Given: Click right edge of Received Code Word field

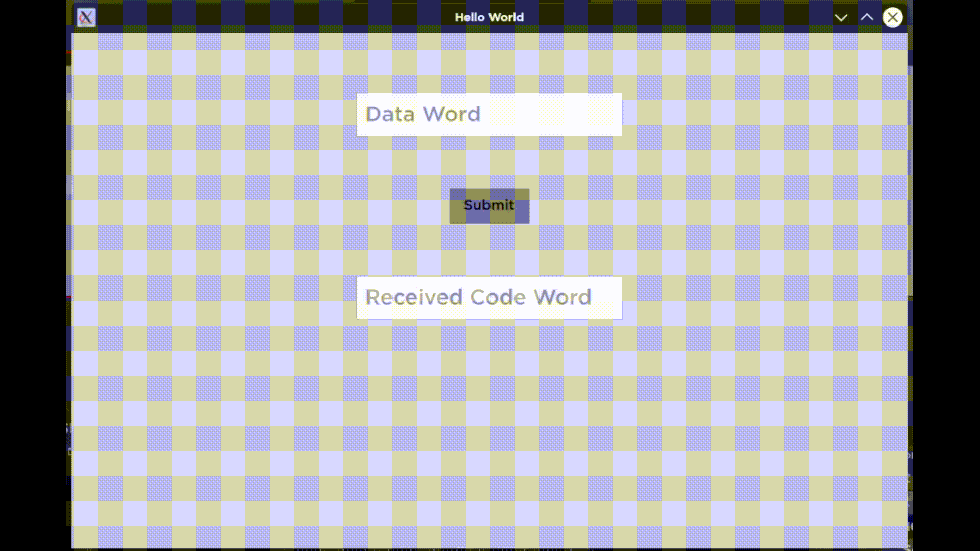Looking at the screenshot, I should (612, 297).
